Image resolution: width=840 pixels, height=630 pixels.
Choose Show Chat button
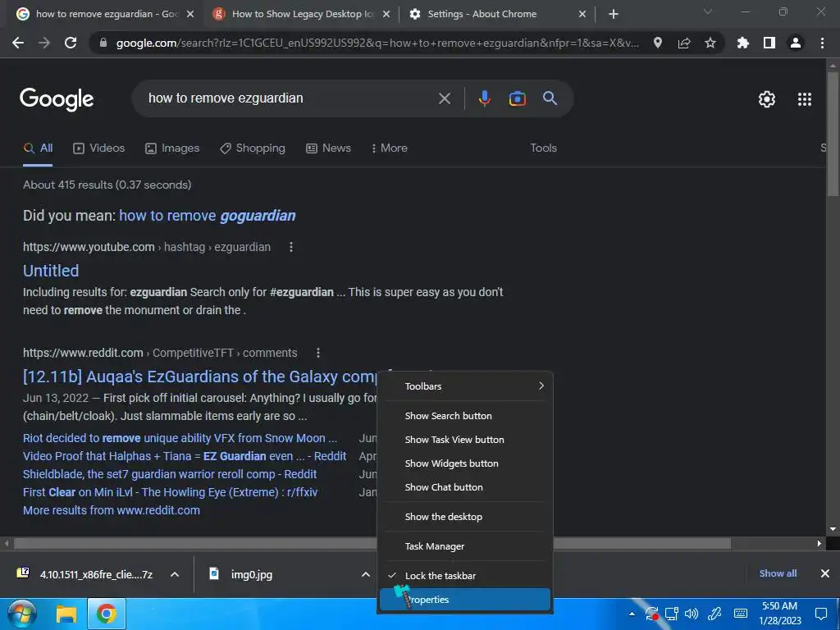[465, 487]
